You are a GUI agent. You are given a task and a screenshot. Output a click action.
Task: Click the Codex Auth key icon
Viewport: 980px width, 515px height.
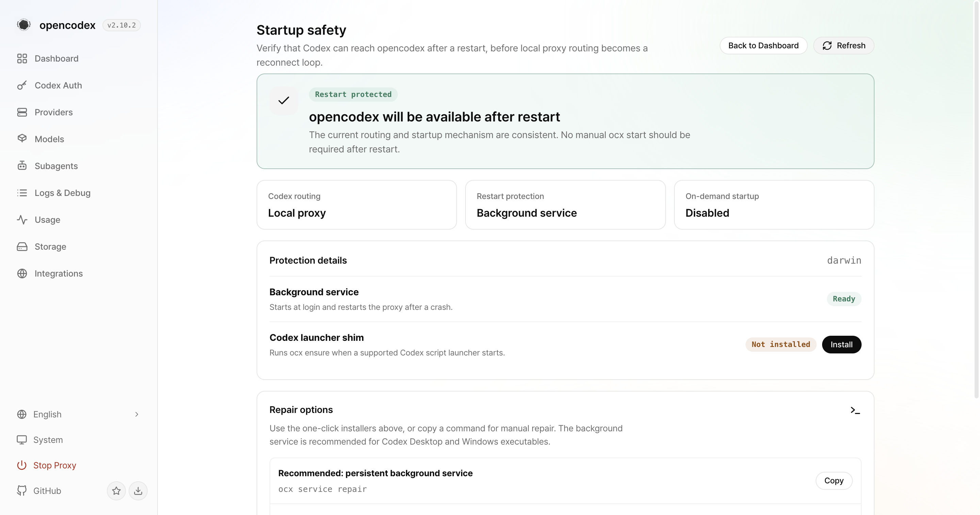coord(22,85)
